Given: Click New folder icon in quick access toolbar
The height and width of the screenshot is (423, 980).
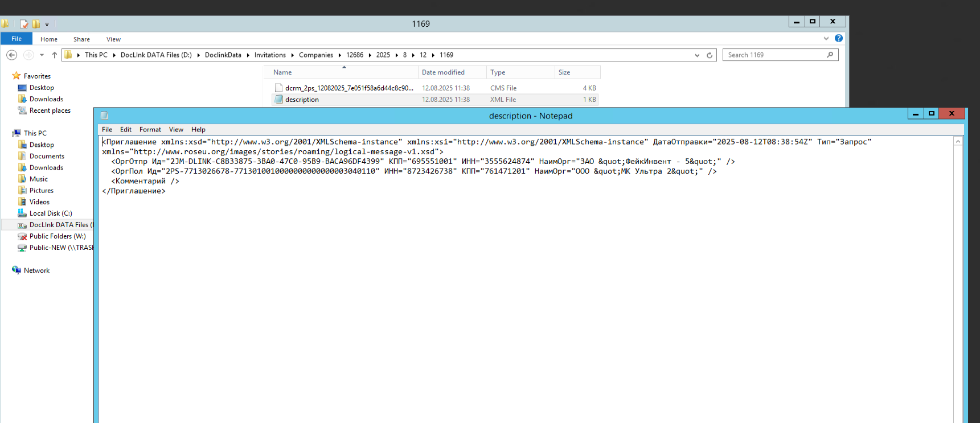Looking at the screenshot, I should (x=36, y=24).
